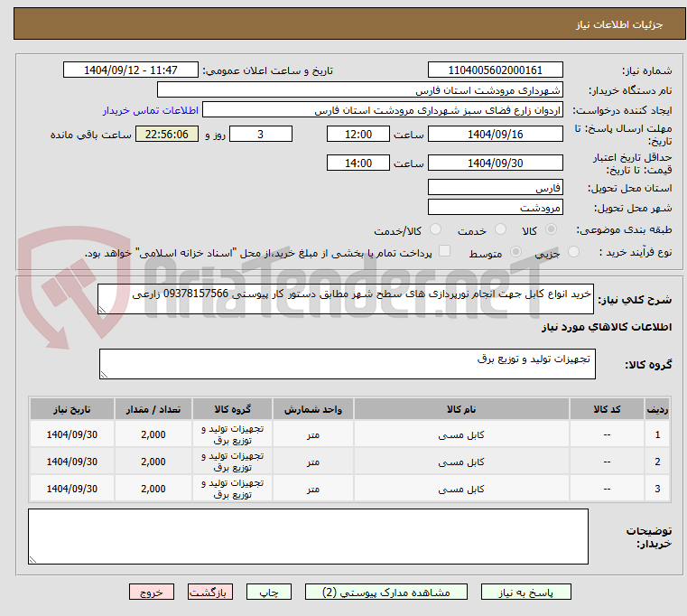Click the کد کالا column header
687x616 pixels.
click(x=607, y=409)
